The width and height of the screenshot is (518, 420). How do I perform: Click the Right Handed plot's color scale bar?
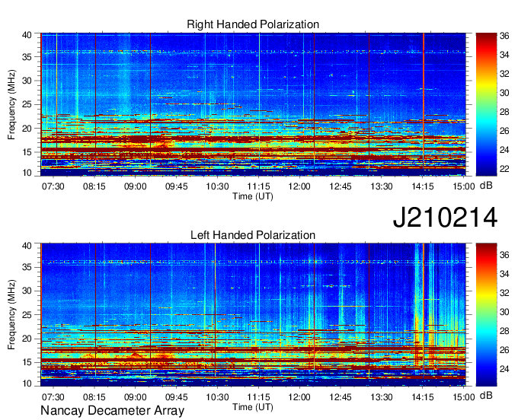click(486, 104)
